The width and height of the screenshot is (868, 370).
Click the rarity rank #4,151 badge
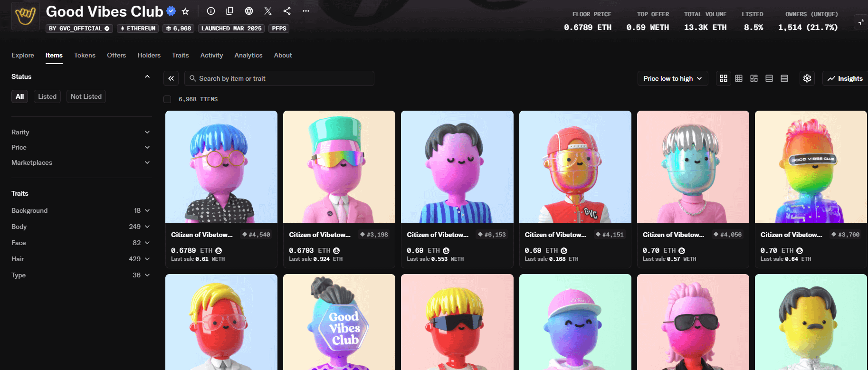(x=610, y=235)
